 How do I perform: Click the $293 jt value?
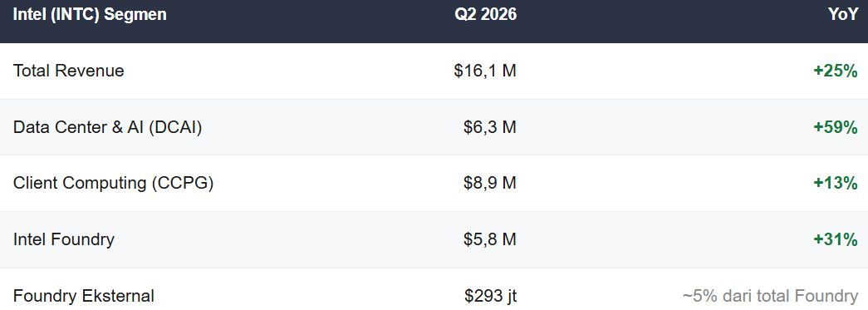coord(490,296)
